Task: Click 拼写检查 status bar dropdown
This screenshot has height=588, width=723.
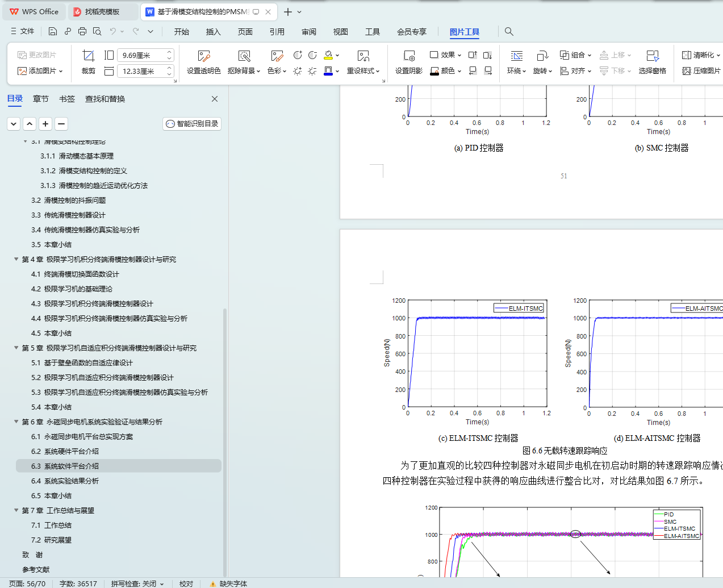Action: click(137, 583)
